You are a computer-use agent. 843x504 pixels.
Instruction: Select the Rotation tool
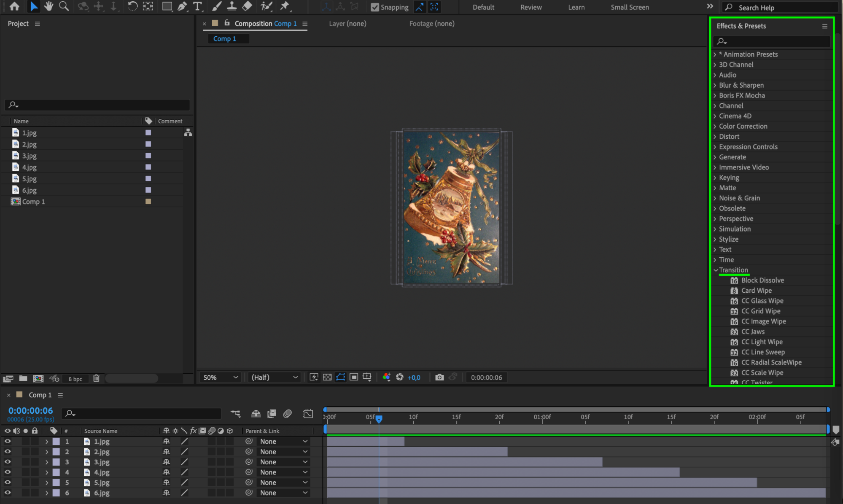pyautogui.click(x=132, y=6)
